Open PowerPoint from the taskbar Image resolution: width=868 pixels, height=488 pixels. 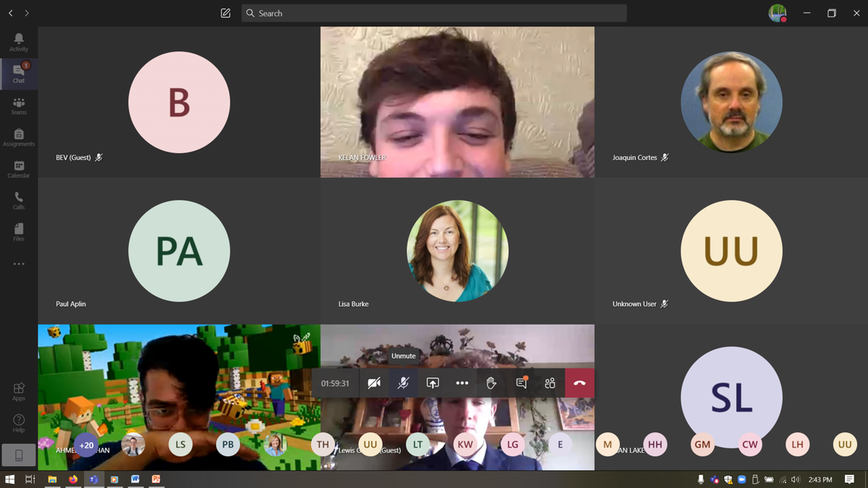click(156, 479)
